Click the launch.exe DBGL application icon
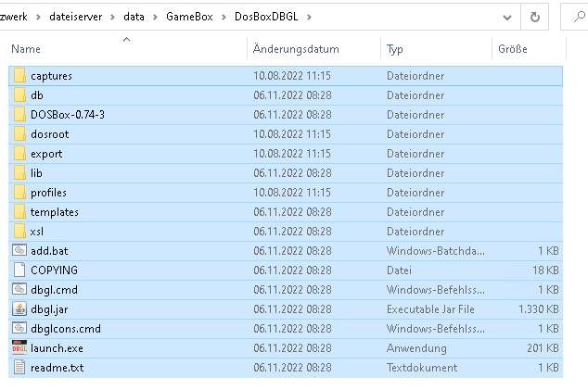Screen dimensions: 588x390 (x=19, y=348)
